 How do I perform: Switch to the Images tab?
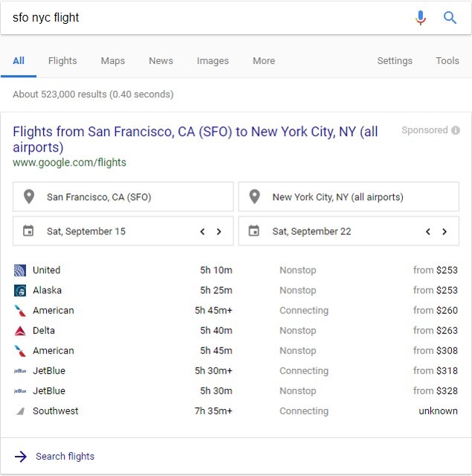click(213, 61)
